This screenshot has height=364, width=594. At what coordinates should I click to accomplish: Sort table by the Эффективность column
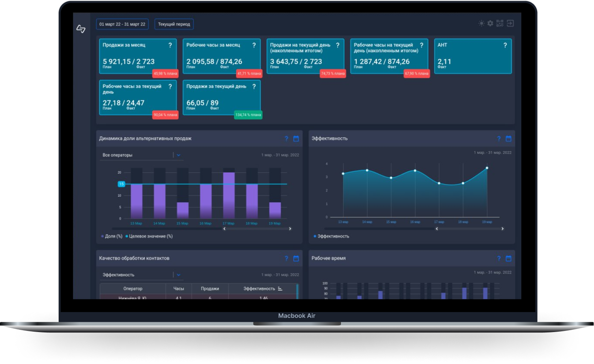262,288
